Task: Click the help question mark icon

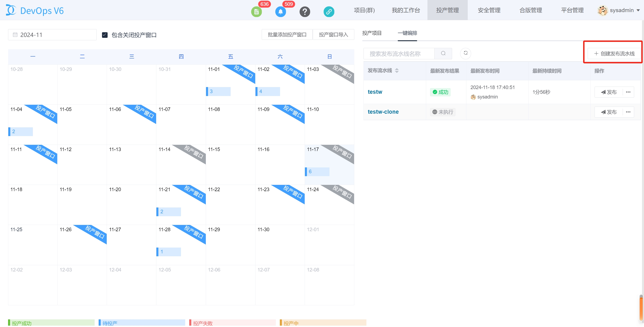Action: point(304,11)
